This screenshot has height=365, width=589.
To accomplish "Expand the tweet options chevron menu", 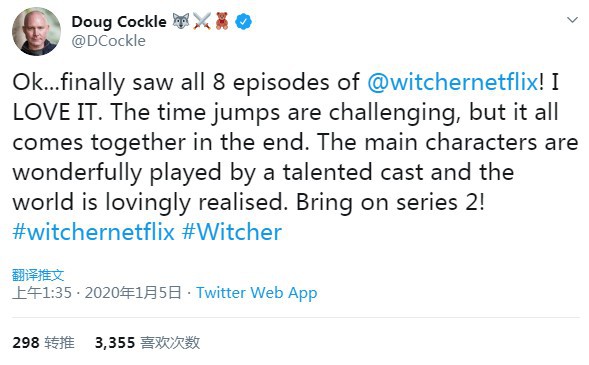I will (x=572, y=20).
